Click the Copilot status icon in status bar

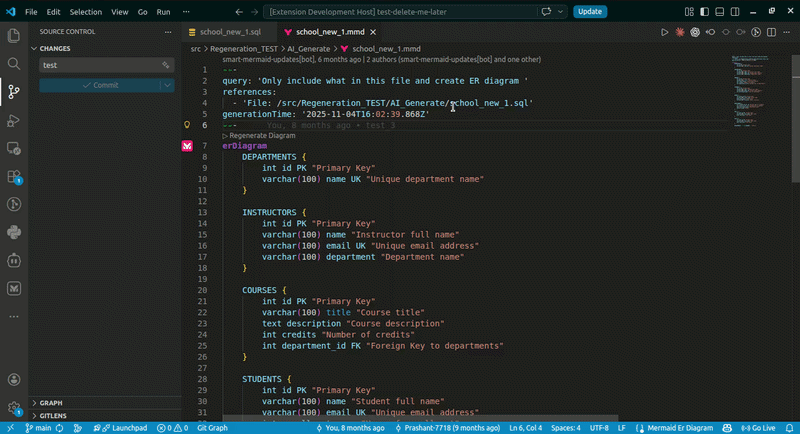coord(727,428)
